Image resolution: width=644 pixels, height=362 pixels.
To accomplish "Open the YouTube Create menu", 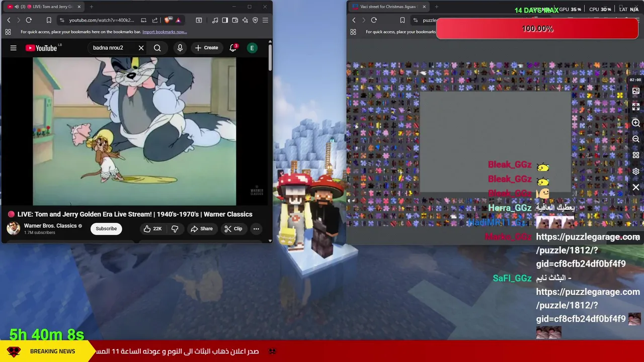I will (x=206, y=48).
